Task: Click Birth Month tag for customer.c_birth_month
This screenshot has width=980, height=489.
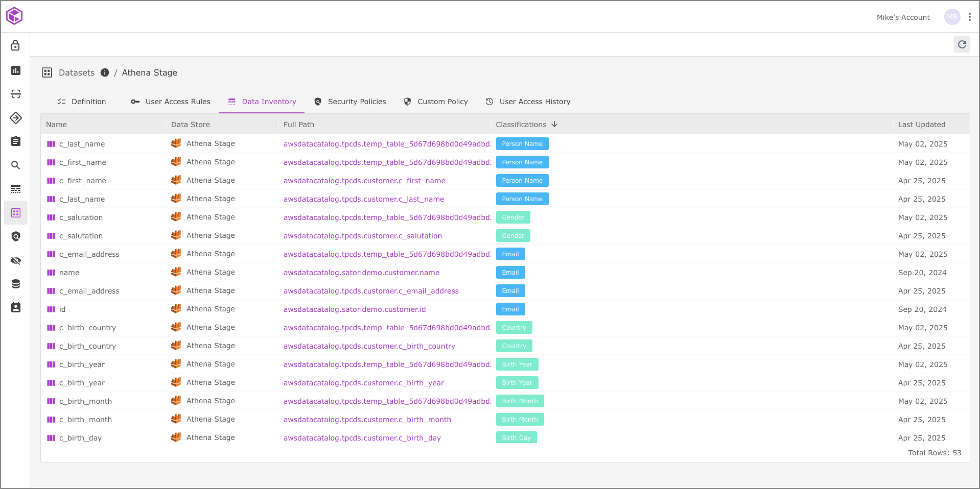Action: click(x=520, y=420)
